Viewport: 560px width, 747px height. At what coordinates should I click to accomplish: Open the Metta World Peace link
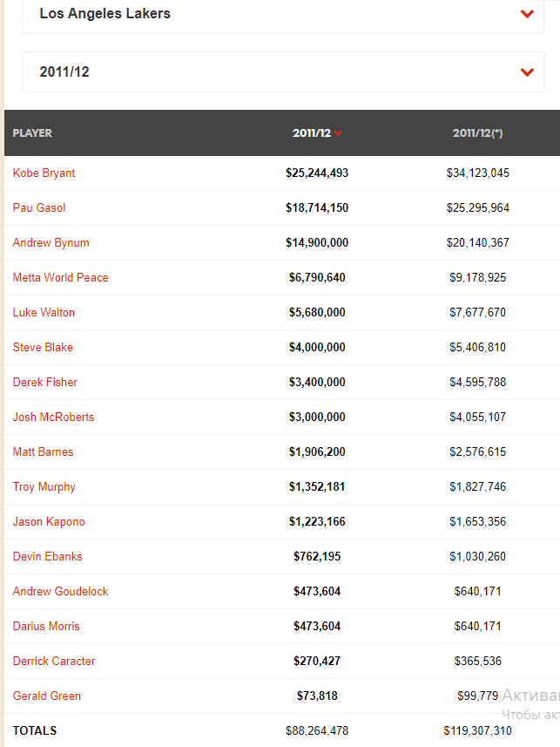(x=60, y=277)
